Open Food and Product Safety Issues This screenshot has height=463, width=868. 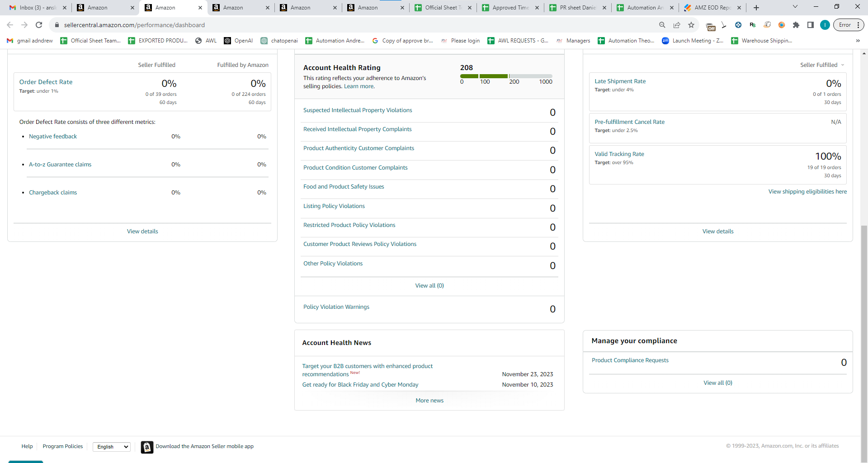[344, 187]
